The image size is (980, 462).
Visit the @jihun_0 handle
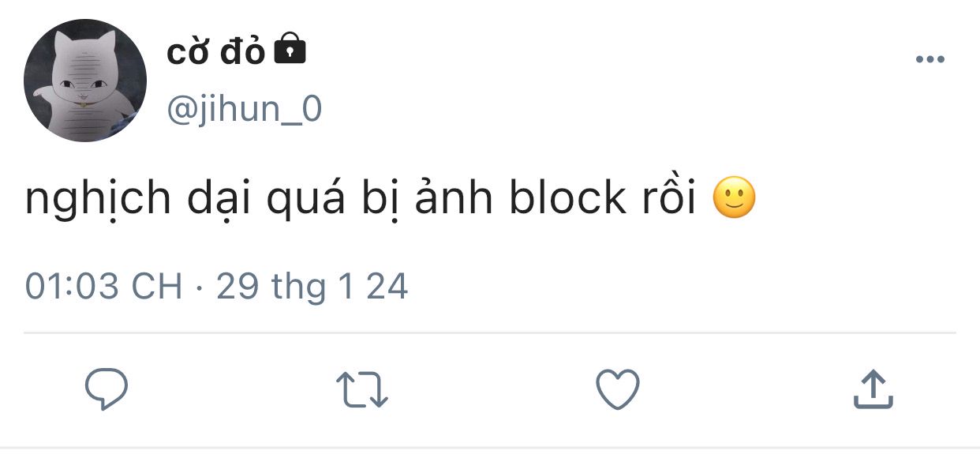(244, 109)
